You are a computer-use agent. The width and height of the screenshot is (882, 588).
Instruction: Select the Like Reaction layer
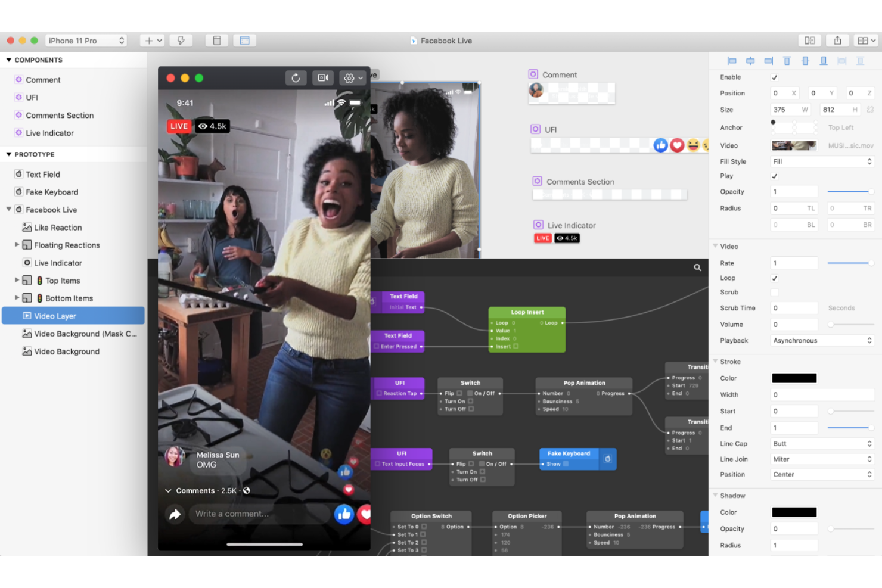tap(73, 228)
